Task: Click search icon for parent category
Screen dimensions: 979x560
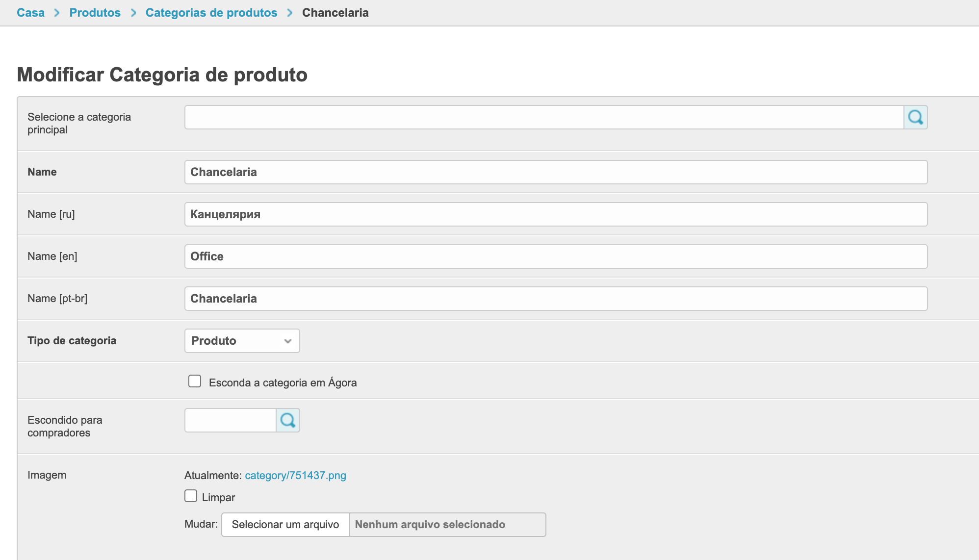Action: [915, 117]
